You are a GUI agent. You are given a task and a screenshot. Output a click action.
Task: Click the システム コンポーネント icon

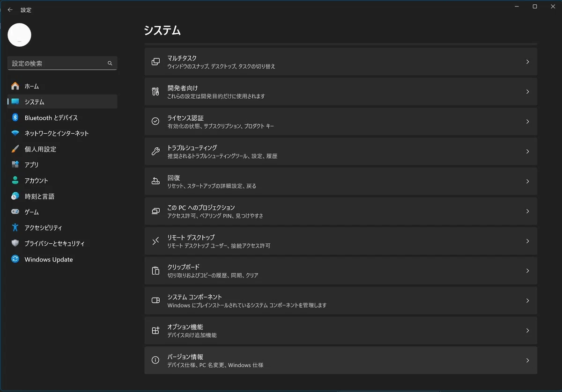[155, 300]
